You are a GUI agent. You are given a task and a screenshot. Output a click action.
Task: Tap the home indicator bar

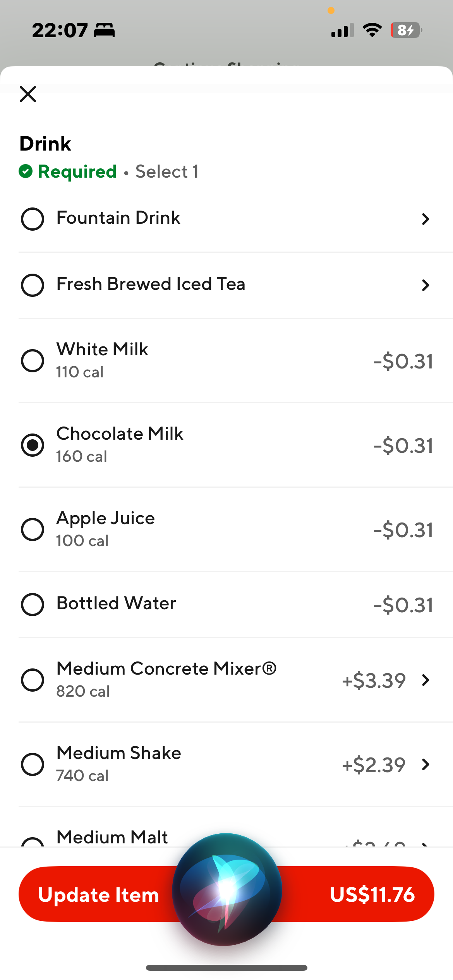pos(226,968)
